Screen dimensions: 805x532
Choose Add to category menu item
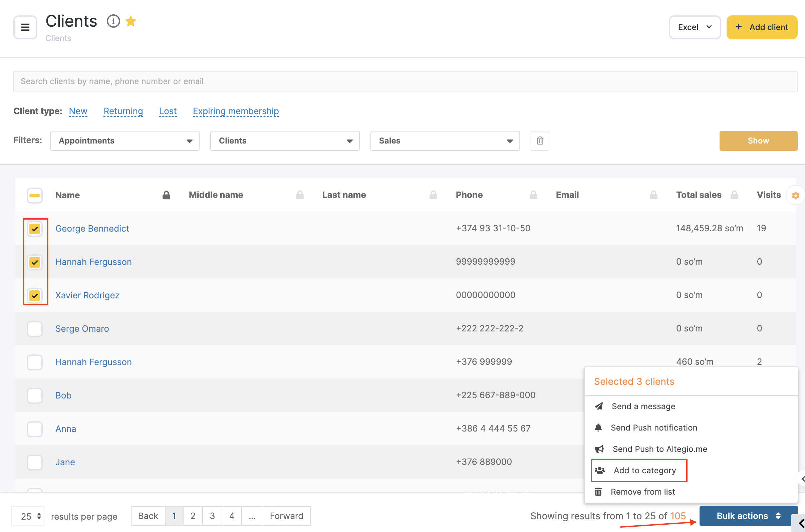(x=644, y=470)
